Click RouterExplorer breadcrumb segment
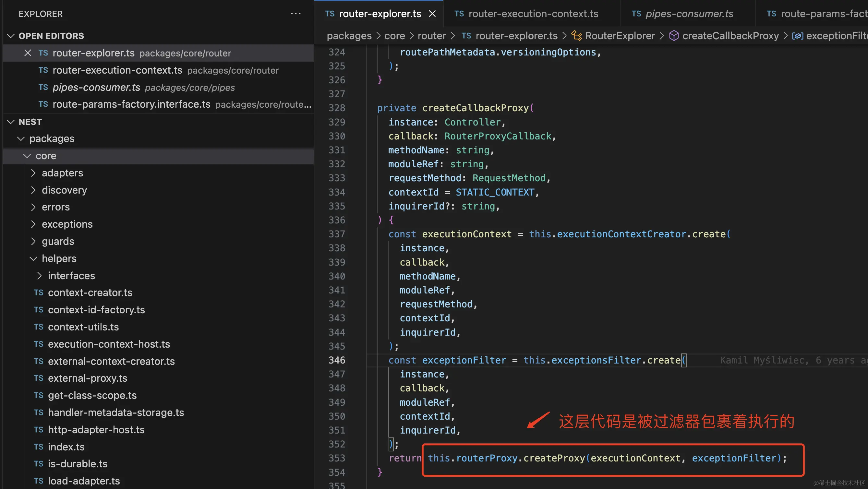 620,36
